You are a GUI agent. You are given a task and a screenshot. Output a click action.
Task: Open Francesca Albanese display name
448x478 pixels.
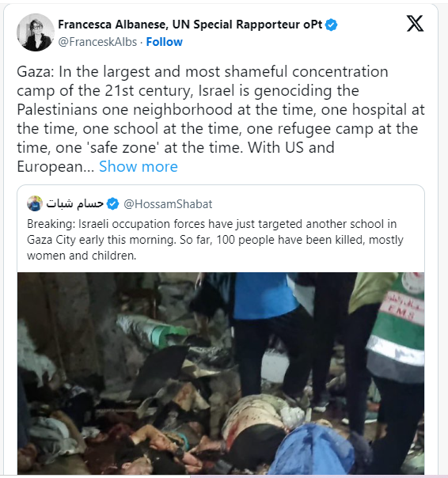pos(190,25)
